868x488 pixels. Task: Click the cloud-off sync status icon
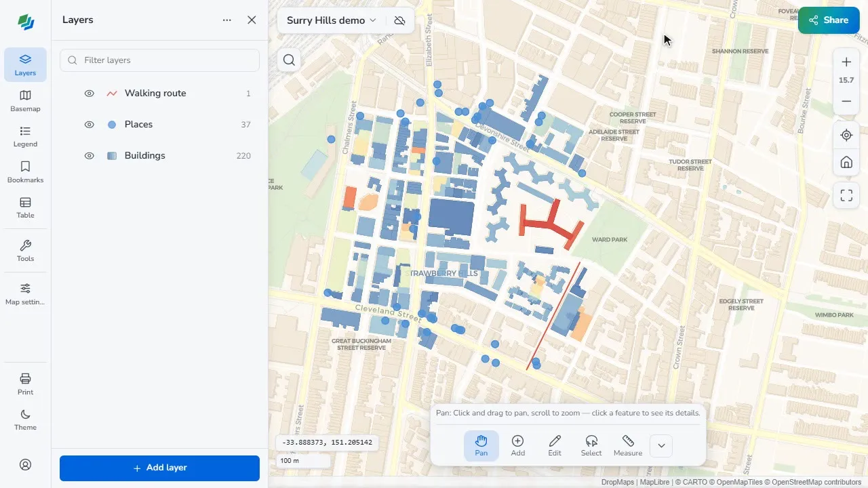(399, 20)
